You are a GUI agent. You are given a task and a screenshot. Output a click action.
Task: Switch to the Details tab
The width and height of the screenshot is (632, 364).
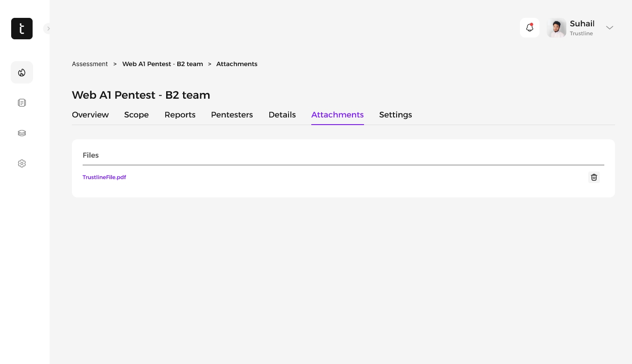[282, 115]
